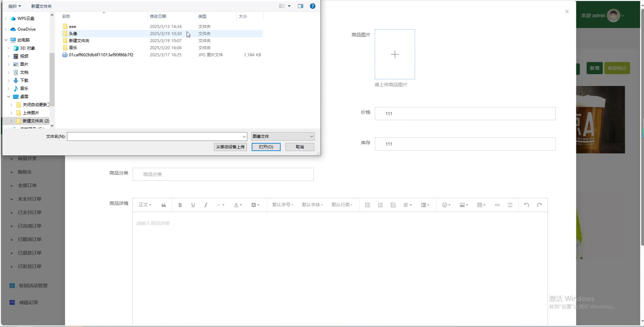The image size is (644, 327).
Task: Open the insert table menu in the editor
Action: (x=481, y=205)
